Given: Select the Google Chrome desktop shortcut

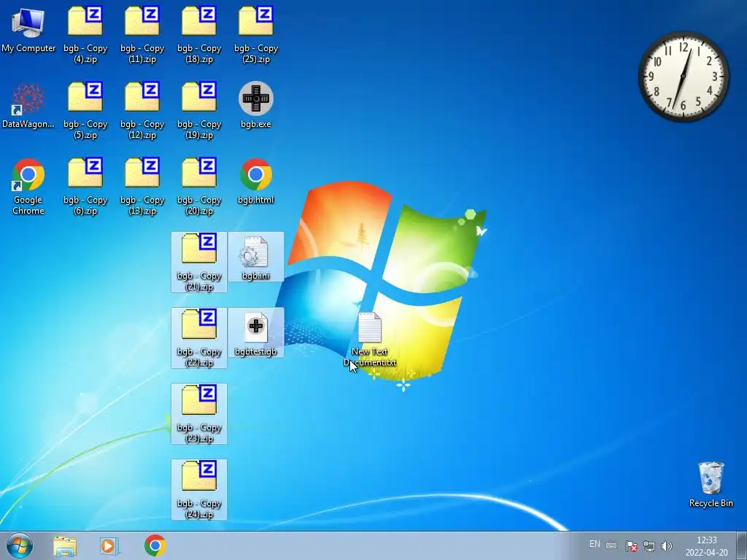Looking at the screenshot, I should click(28, 186).
